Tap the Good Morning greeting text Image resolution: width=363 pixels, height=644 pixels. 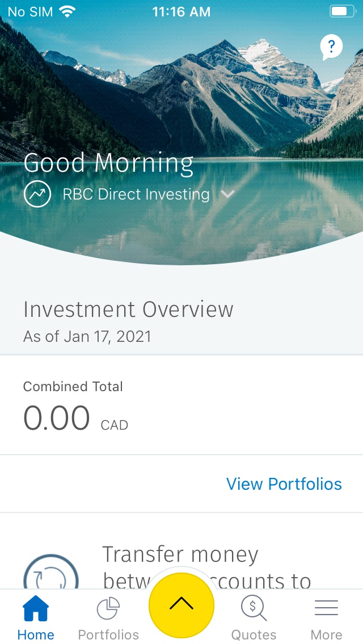pyautogui.click(x=108, y=163)
